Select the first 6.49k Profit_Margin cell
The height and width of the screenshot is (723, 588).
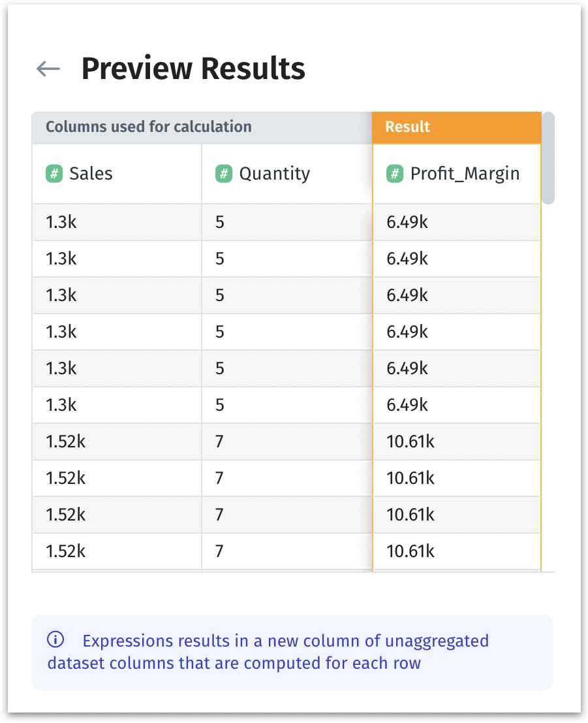pos(407,222)
